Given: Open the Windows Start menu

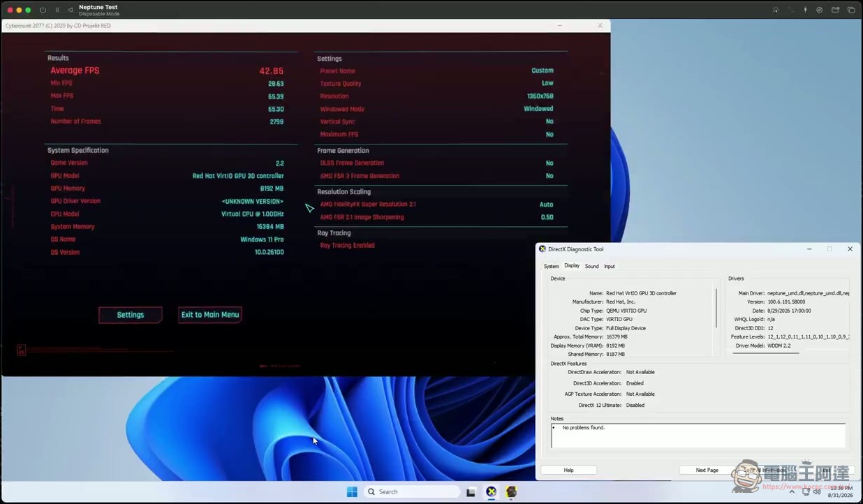Looking at the screenshot, I should coord(352,491).
